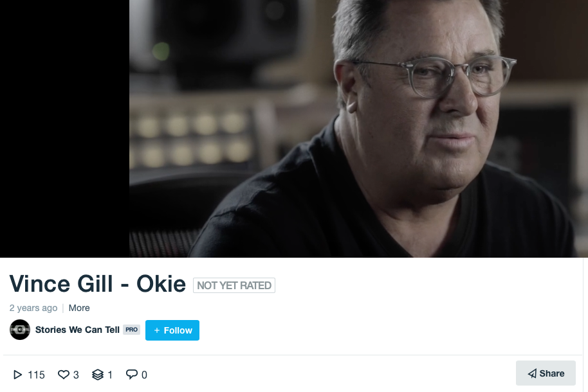588x392 pixels.
Task: Click the comments number 0
Action: pos(144,375)
